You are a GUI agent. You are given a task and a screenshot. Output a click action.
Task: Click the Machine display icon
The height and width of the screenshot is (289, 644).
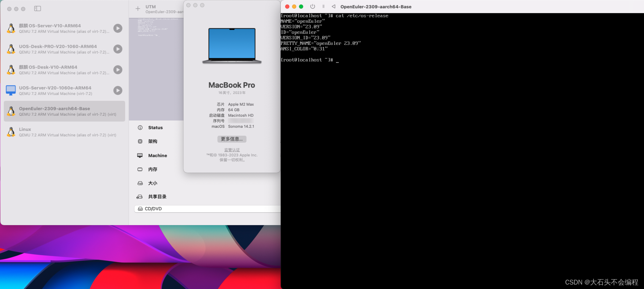[140, 155]
